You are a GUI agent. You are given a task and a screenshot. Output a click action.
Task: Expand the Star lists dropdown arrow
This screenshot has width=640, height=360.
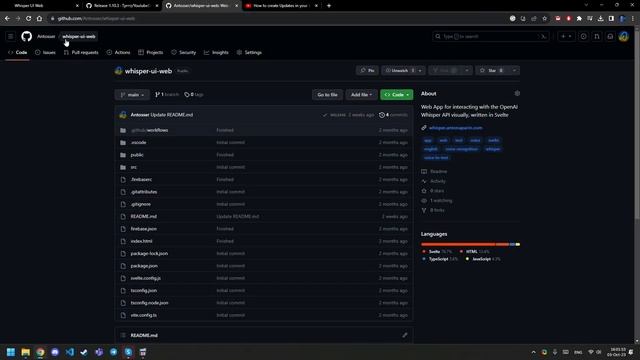coord(514,71)
